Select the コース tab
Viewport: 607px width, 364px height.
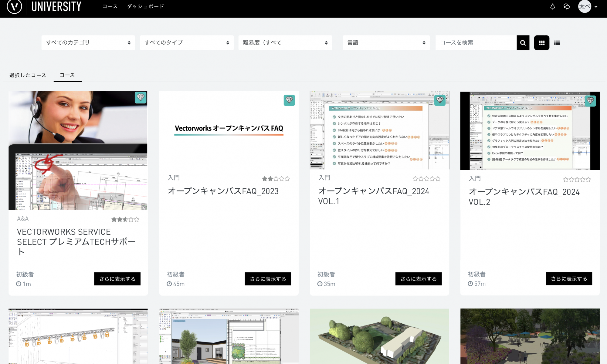[x=67, y=75]
